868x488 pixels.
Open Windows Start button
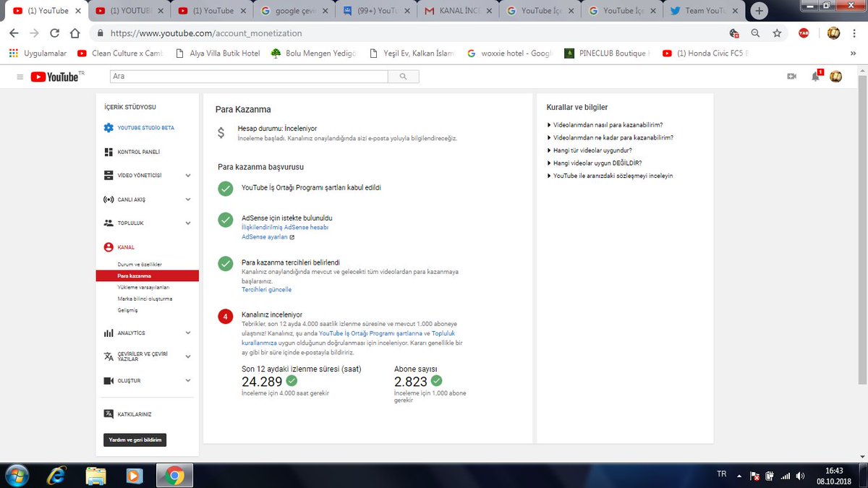tap(16, 476)
